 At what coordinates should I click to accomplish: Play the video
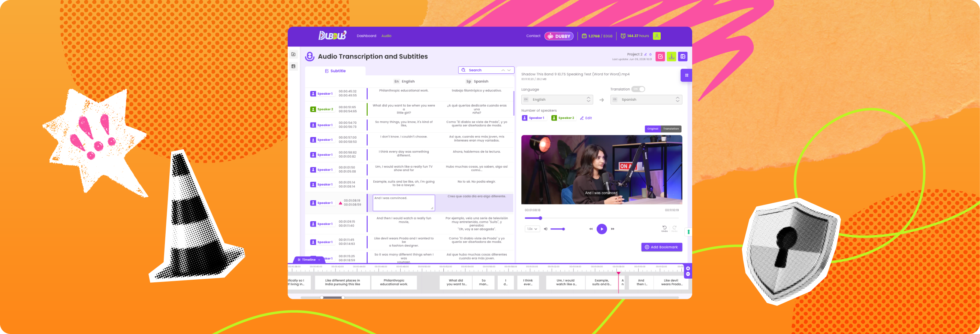click(x=601, y=229)
